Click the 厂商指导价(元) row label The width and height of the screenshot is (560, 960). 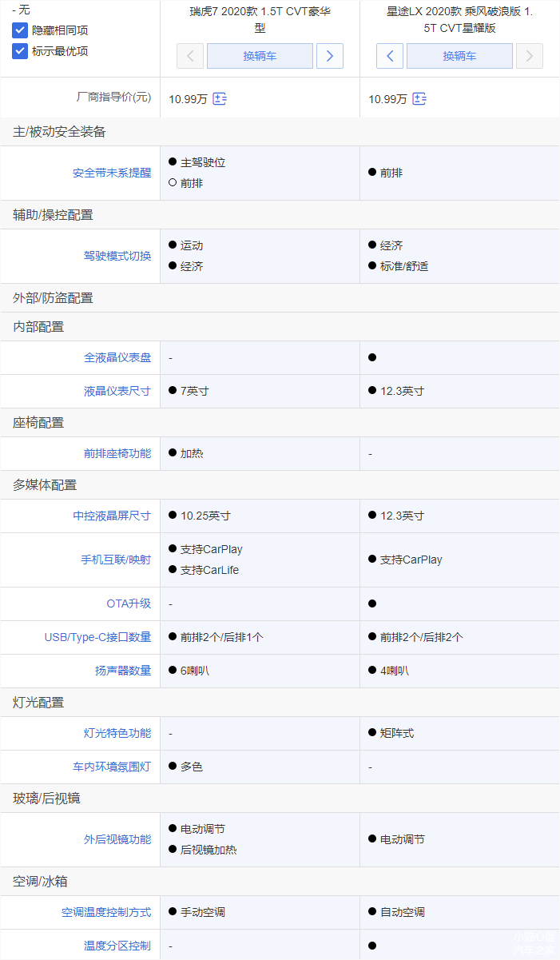pyautogui.click(x=113, y=98)
